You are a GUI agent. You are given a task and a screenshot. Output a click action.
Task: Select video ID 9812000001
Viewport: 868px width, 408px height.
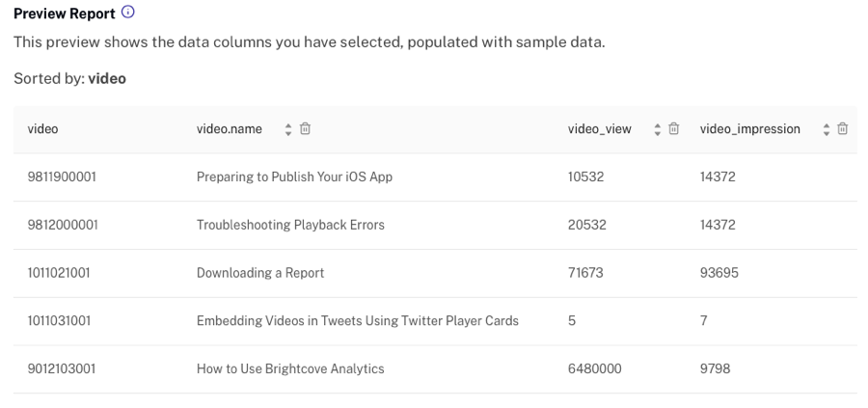pyautogui.click(x=62, y=226)
